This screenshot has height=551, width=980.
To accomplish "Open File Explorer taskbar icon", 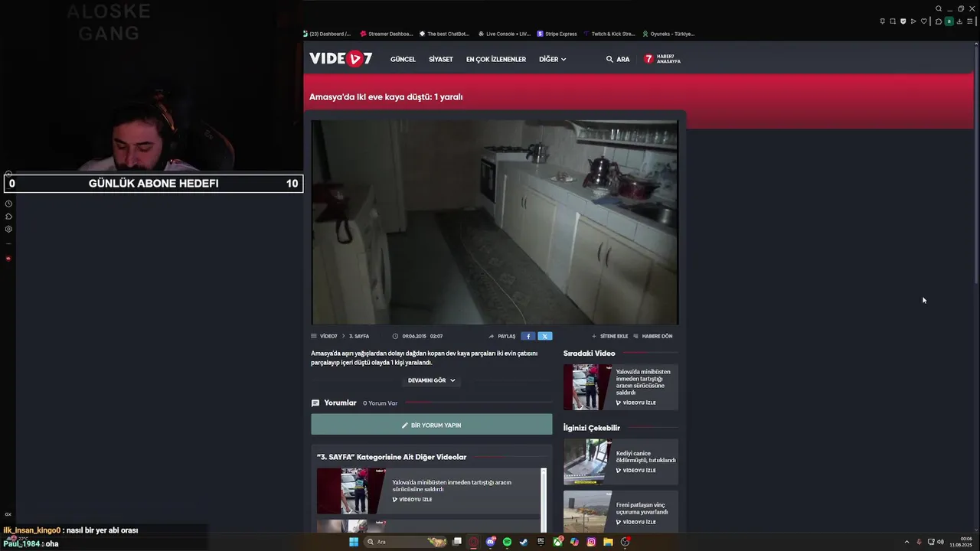I will pos(608,542).
